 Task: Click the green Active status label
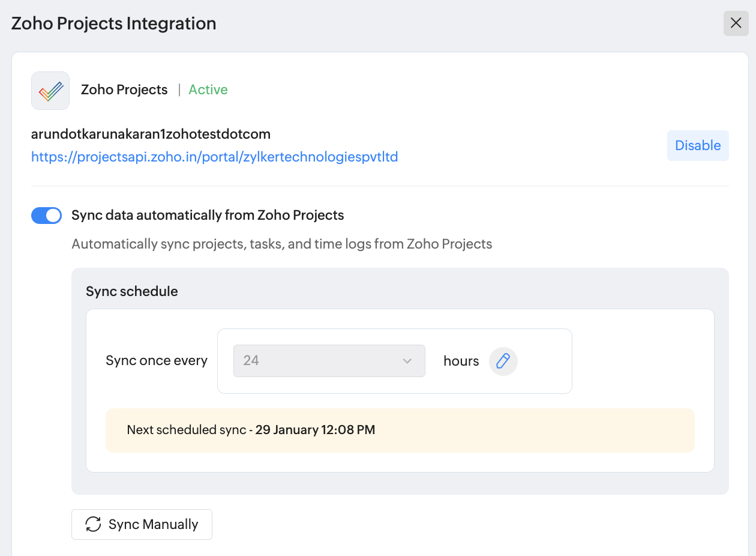pos(208,90)
